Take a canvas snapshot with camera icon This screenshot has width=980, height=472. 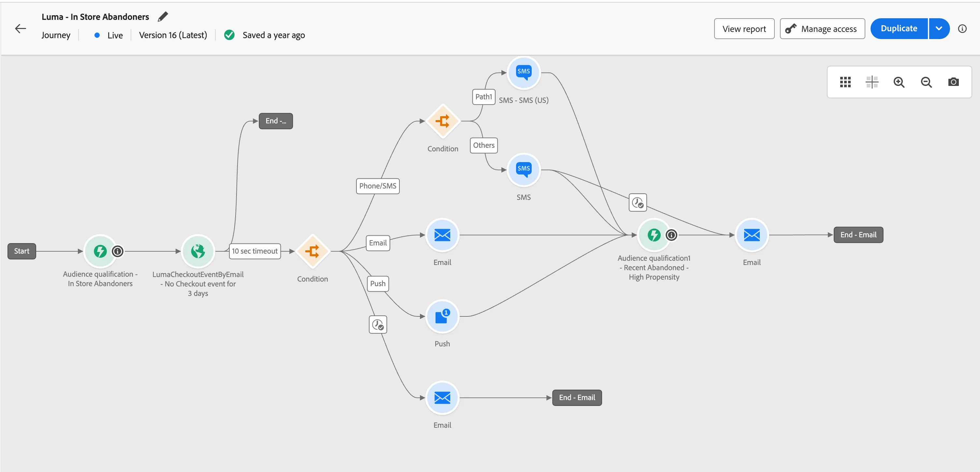tap(953, 82)
